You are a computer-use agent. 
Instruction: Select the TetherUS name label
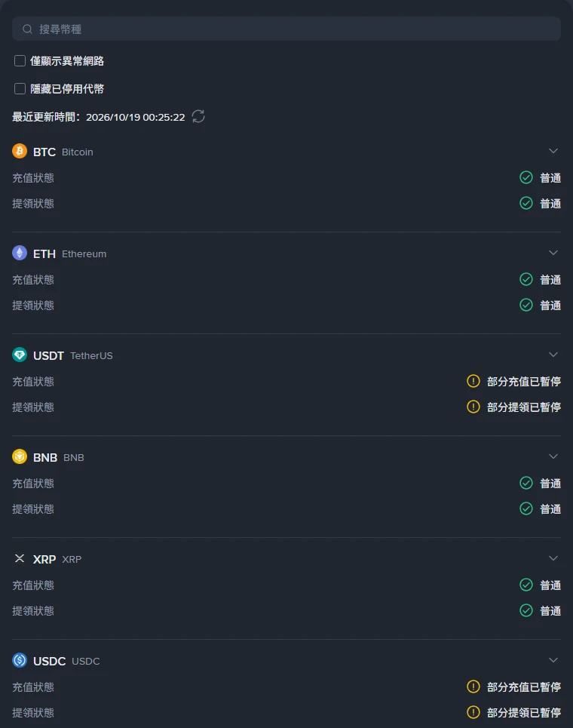91,355
